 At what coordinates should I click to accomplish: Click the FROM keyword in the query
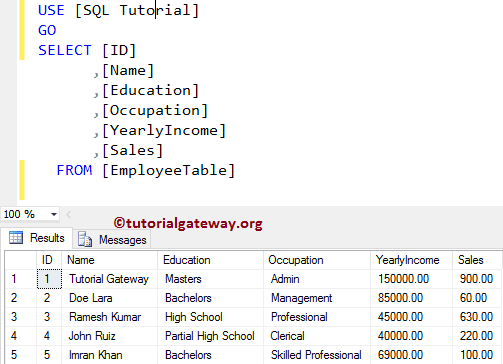pyautogui.click(x=74, y=170)
